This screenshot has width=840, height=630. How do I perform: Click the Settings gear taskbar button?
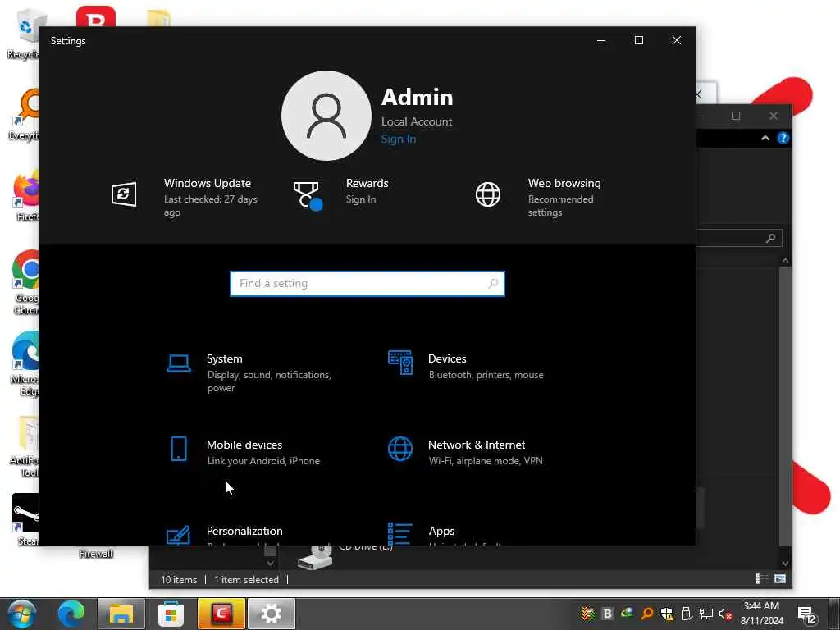pos(271,614)
